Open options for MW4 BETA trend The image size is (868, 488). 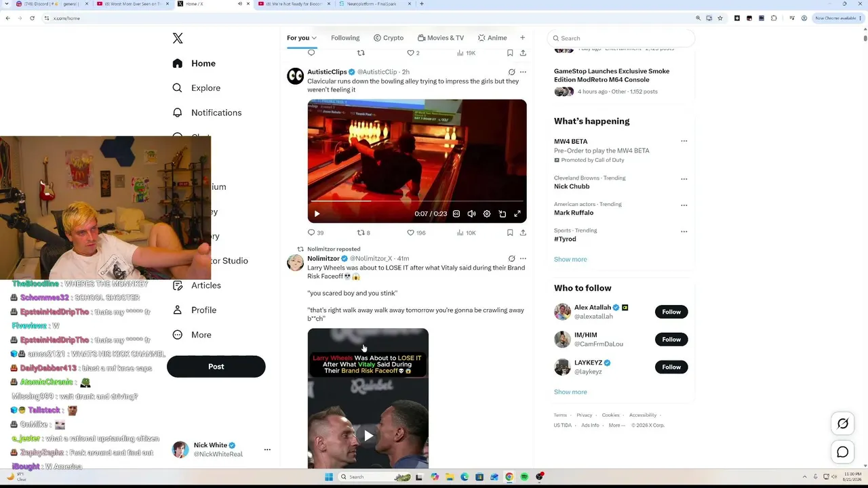(684, 141)
